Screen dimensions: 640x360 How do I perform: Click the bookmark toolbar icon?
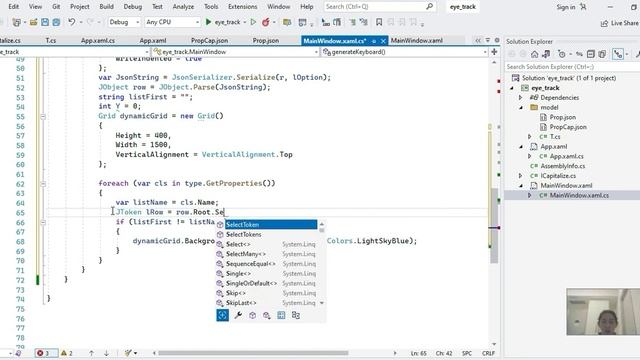379,22
